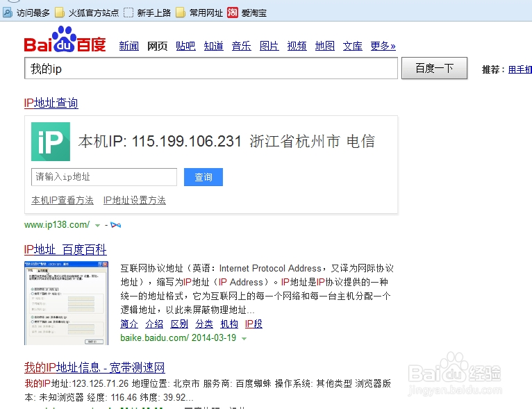Viewport: 532px width, 409px height.
Task: Focus the 请输入ip地址 input field
Action: click(104, 177)
